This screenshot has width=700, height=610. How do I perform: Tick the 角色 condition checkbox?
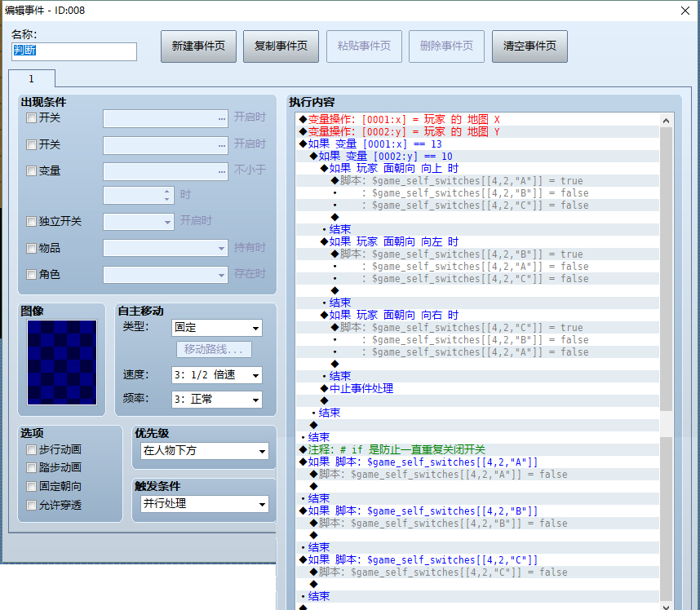tap(31, 275)
